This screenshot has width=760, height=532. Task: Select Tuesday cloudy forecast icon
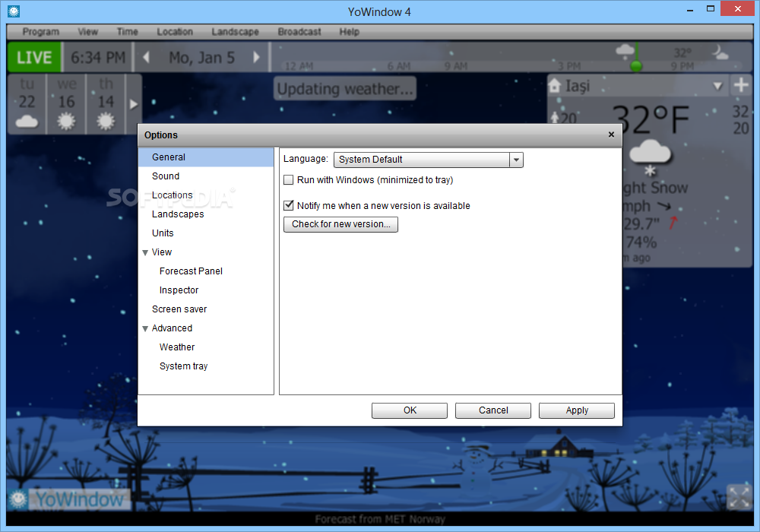coord(27,121)
